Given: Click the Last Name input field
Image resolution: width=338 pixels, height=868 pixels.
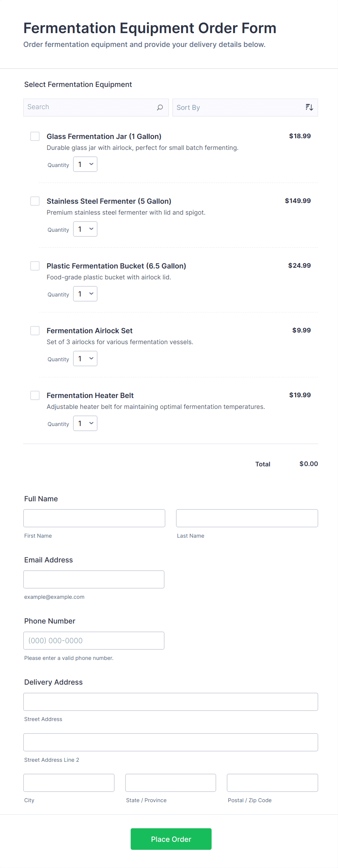Looking at the screenshot, I should click(247, 518).
